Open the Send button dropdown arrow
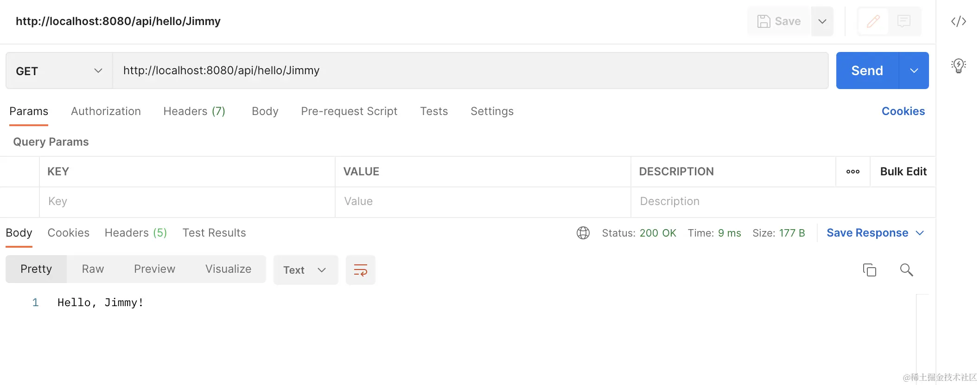The height and width of the screenshot is (385, 980). click(914, 71)
